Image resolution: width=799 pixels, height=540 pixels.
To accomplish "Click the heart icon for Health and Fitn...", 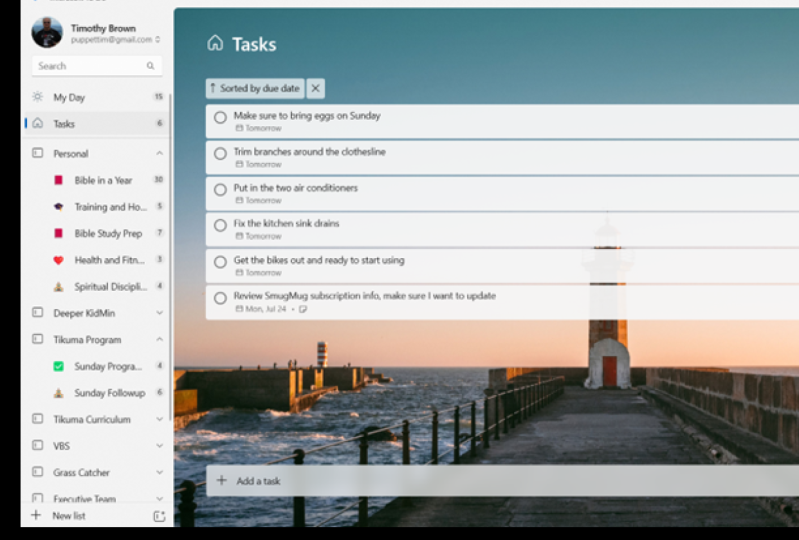I will [x=59, y=260].
